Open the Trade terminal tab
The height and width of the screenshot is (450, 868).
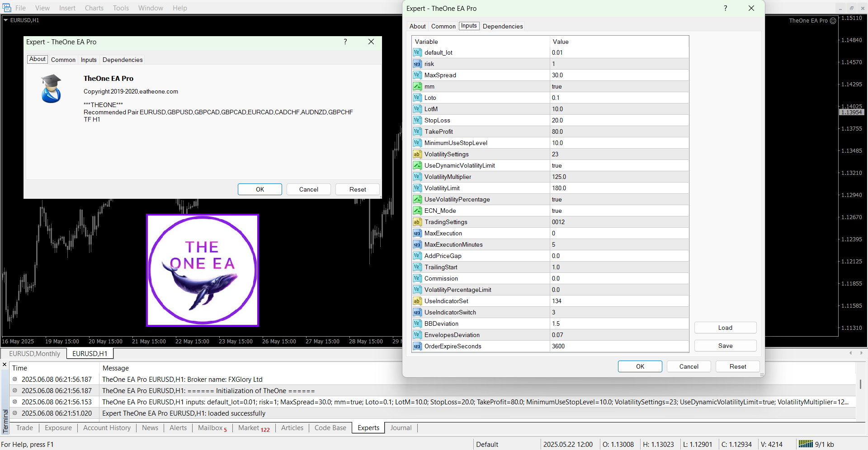(x=24, y=428)
